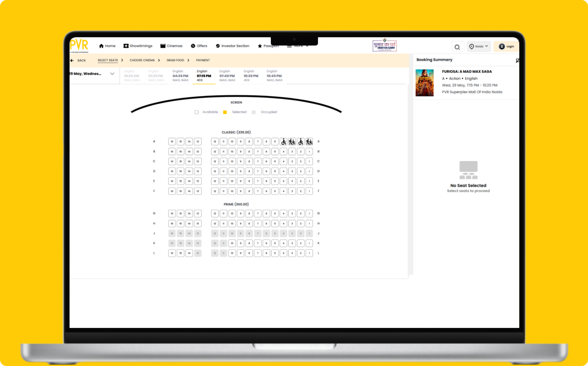Choose the 10:30 PM 4DX showtime
Viewport: 588px width, 366px height.
click(251, 76)
